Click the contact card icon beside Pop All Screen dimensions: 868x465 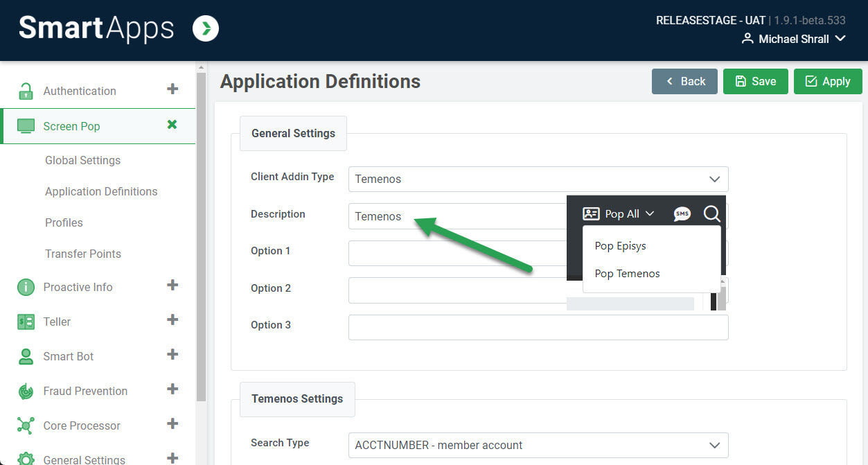[591, 213]
